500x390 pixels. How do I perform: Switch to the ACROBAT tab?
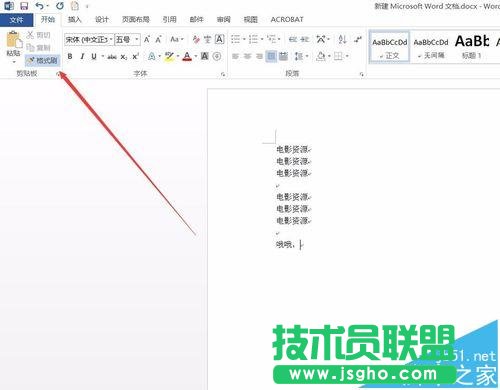[x=287, y=19]
